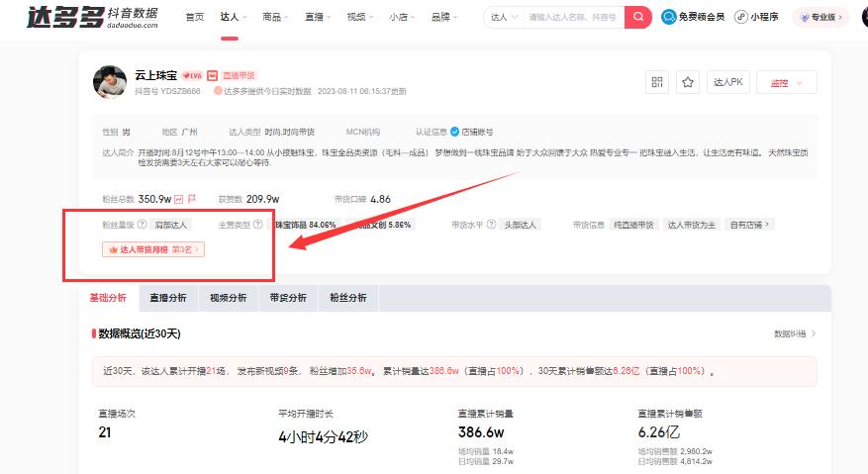868x474 pixels.
Task: Click the 直播带货 shop icon badge
Action: coord(212,75)
